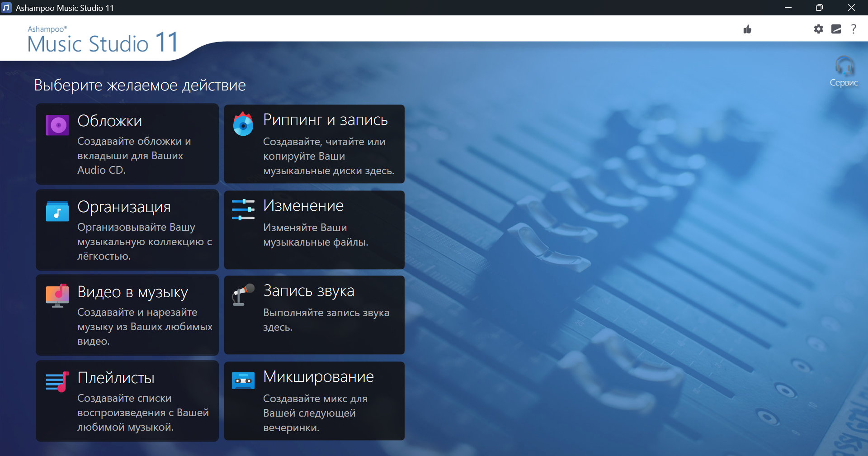The height and width of the screenshot is (456, 868).
Task: Open the Плейлисты title
Action: 116,378
